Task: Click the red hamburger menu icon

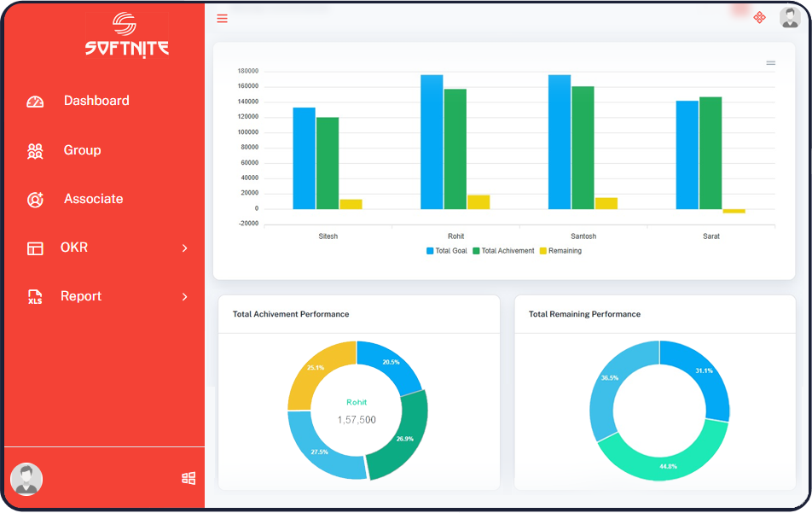Action: [x=222, y=18]
